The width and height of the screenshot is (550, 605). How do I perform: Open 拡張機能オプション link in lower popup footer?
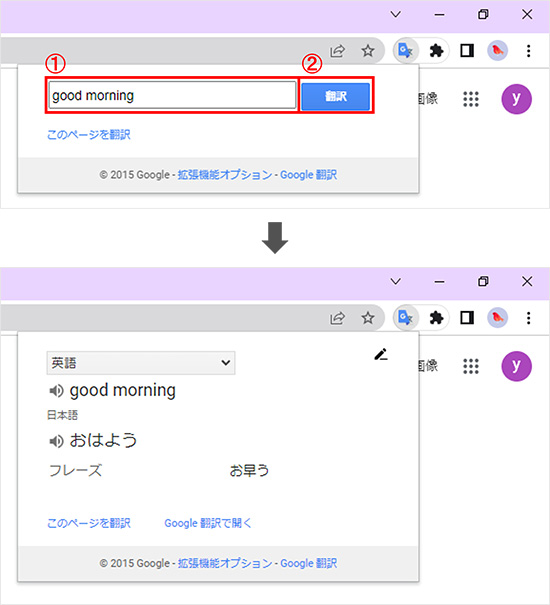coord(225,563)
